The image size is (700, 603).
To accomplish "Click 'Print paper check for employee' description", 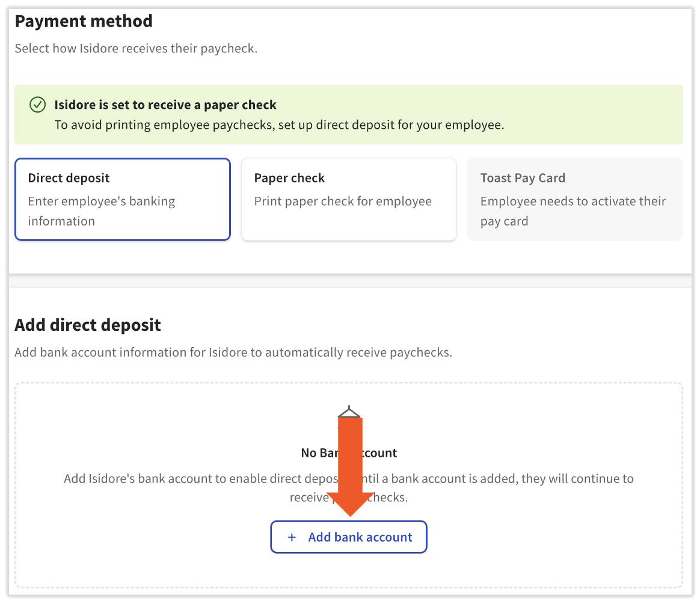I will 343,201.
